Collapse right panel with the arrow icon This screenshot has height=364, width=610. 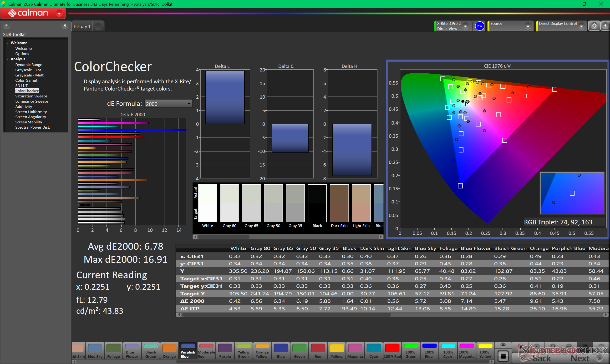click(605, 26)
